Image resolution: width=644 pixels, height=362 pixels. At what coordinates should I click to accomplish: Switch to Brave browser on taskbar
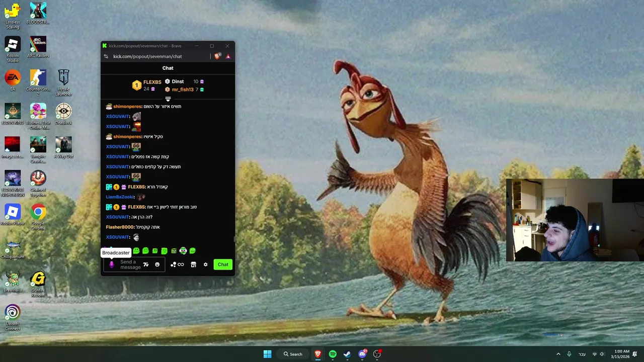[318, 354]
